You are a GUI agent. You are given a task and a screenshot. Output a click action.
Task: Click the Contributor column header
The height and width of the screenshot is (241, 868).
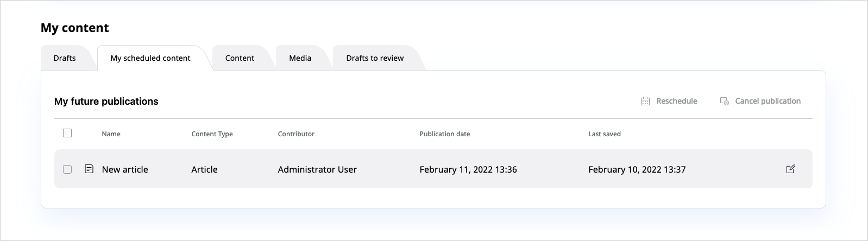click(x=296, y=134)
